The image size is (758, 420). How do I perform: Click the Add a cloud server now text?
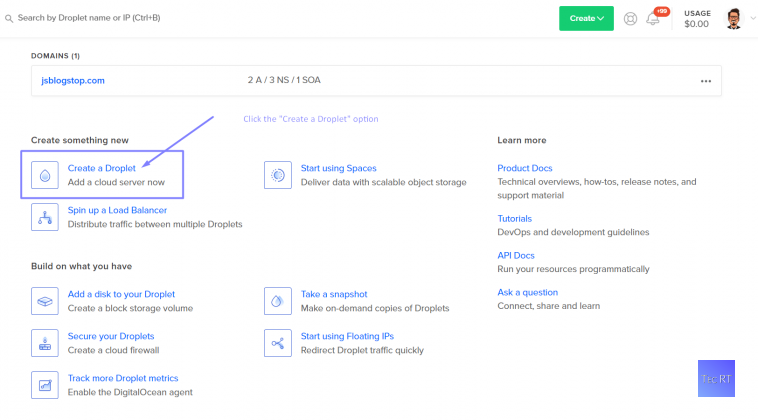click(116, 182)
